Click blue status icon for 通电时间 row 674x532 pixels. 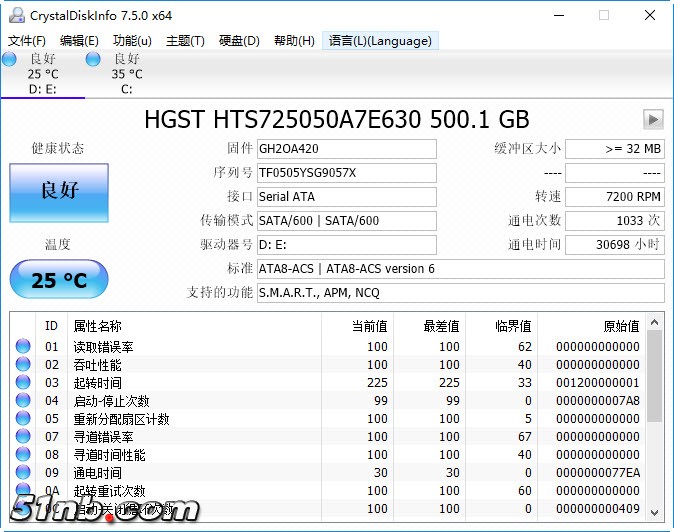23,473
